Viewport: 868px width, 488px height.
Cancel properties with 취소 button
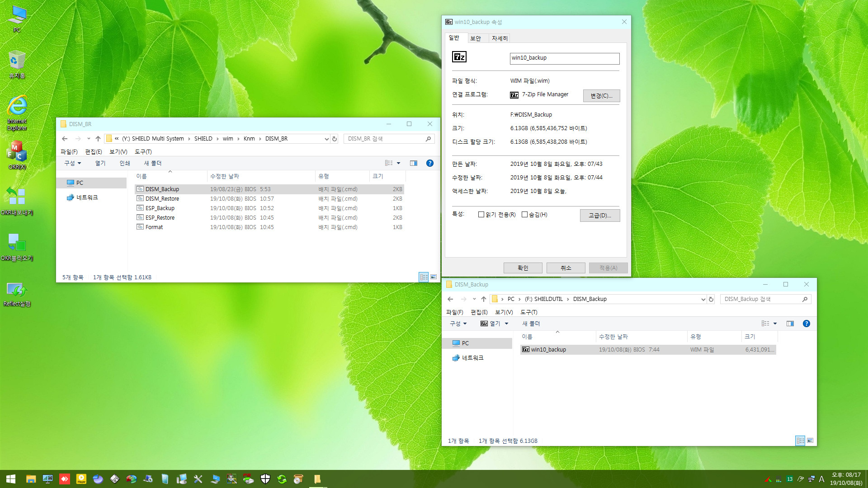(x=566, y=268)
